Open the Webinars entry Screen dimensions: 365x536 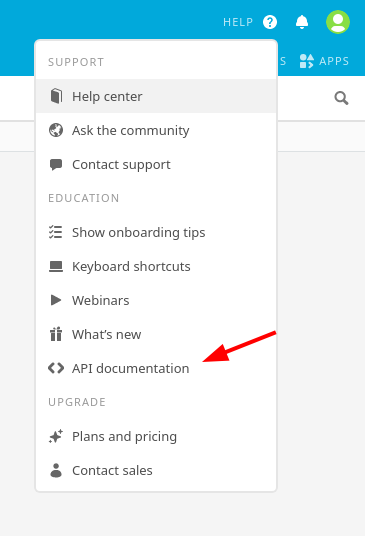click(x=156, y=300)
